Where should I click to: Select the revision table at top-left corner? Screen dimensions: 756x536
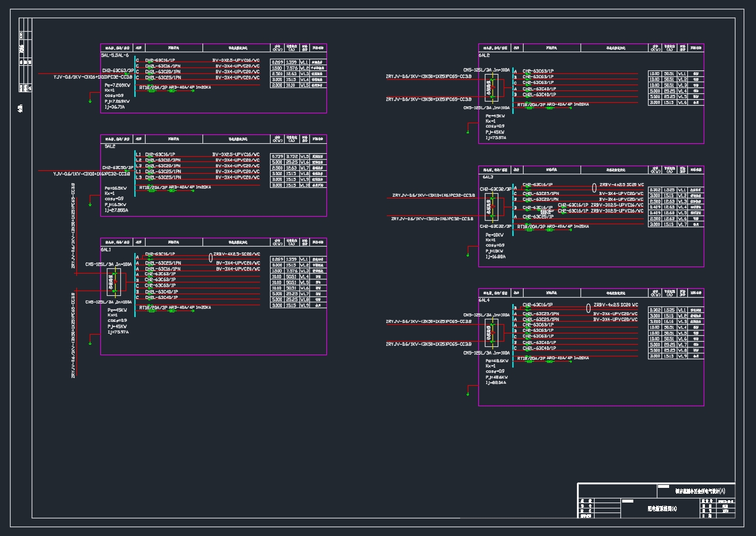25,56
